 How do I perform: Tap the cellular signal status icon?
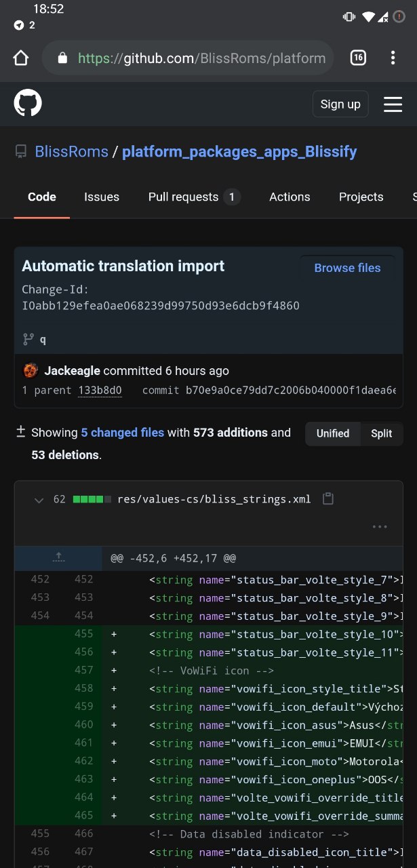tap(383, 16)
